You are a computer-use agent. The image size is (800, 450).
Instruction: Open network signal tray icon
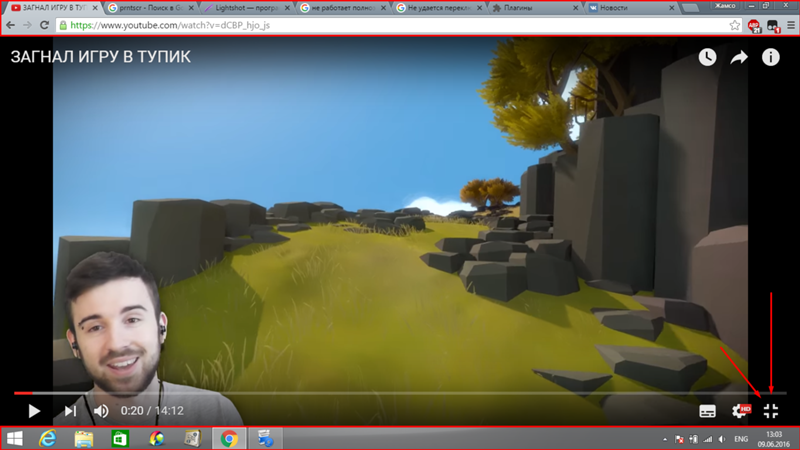tap(708, 439)
